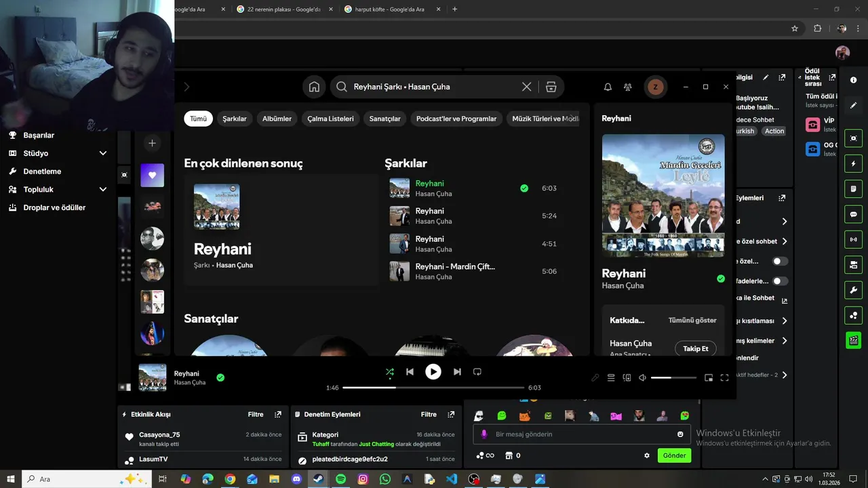
Task: Open the Spotify profile avatar Z
Action: [655, 87]
